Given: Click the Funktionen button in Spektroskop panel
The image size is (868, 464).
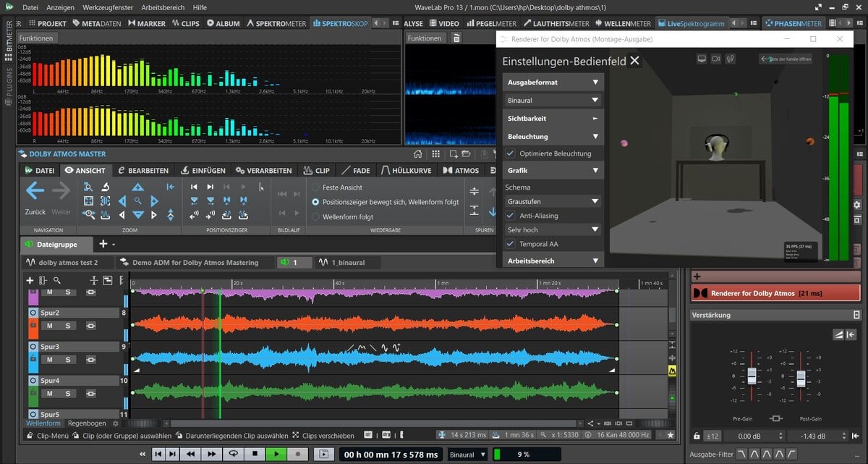Looking at the screenshot, I should coord(35,38).
